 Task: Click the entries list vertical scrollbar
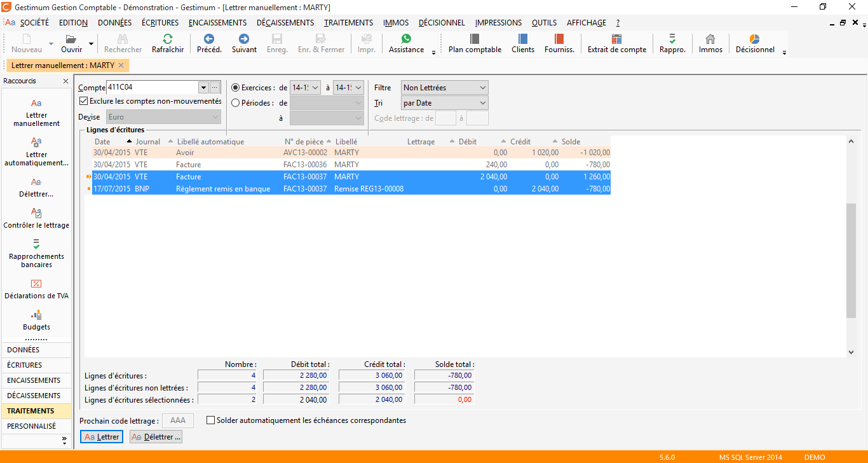(x=851, y=247)
